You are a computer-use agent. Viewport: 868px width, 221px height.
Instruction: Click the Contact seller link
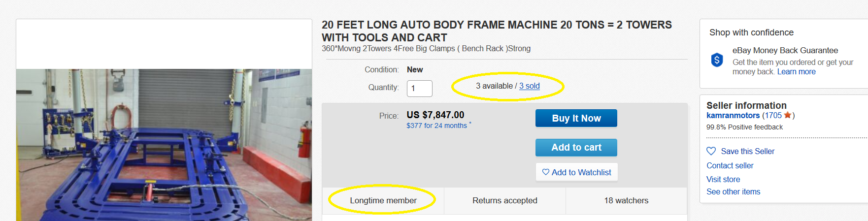coord(730,165)
